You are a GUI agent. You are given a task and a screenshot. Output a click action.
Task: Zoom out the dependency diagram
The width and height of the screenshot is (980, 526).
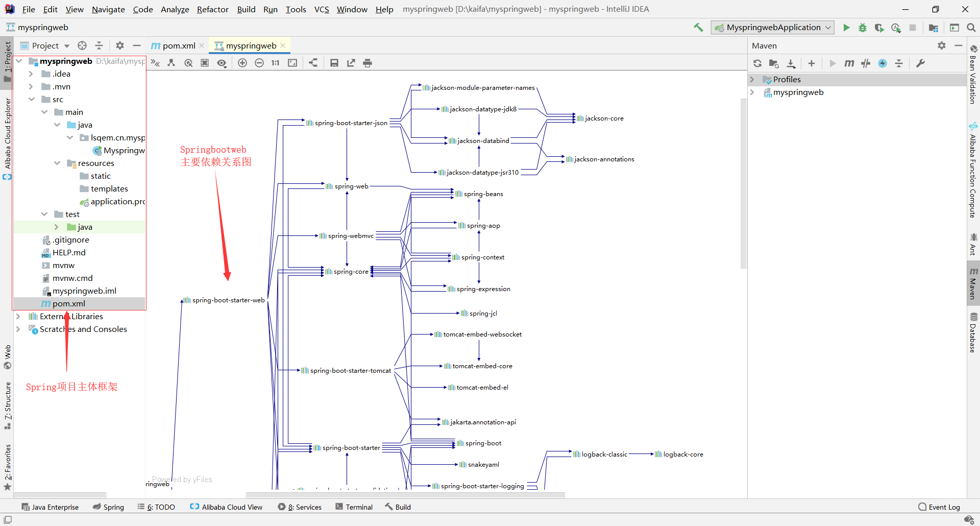pyautogui.click(x=259, y=63)
